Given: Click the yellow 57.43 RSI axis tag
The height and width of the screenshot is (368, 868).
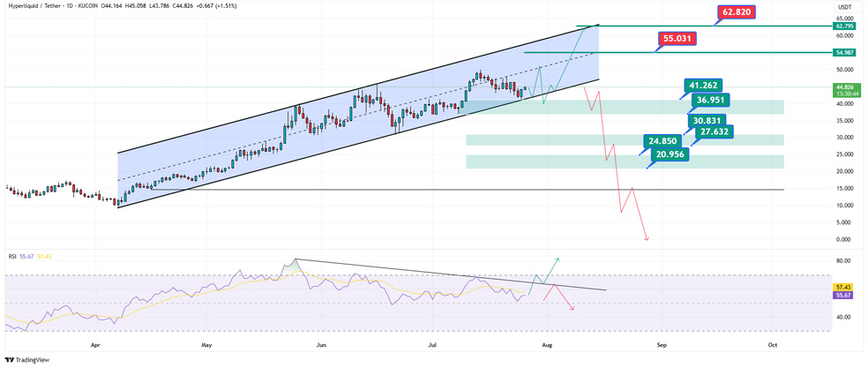Looking at the screenshot, I should [844, 289].
